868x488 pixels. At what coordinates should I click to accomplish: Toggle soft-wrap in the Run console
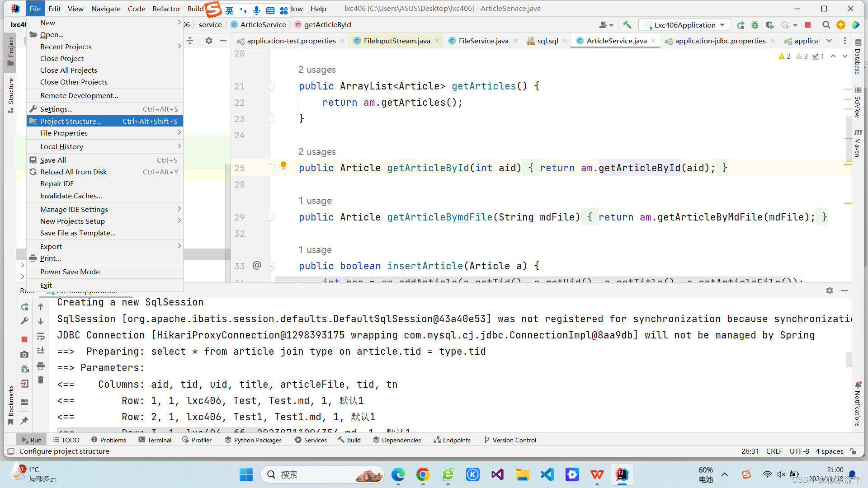click(41, 336)
